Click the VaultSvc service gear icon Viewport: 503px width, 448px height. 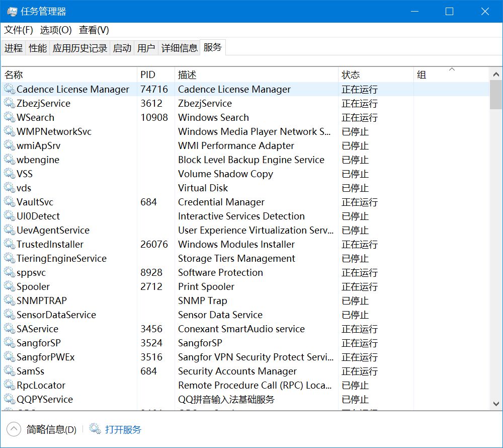pyautogui.click(x=9, y=202)
